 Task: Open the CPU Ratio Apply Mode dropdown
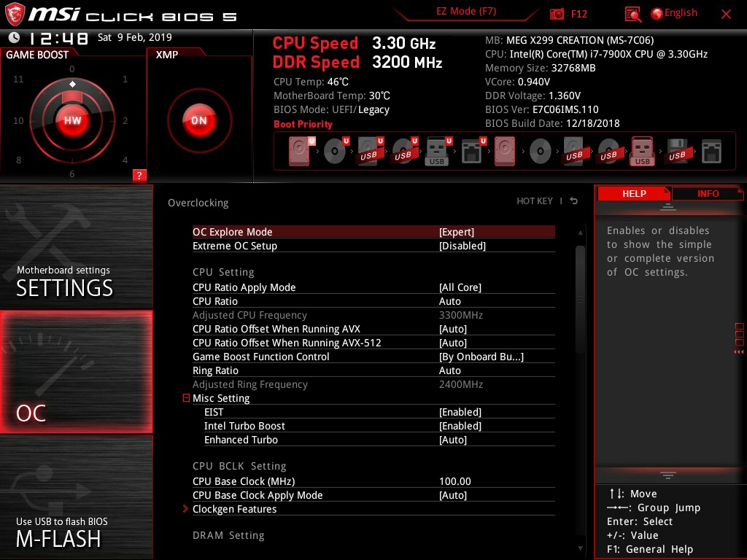pyautogui.click(x=460, y=287)
